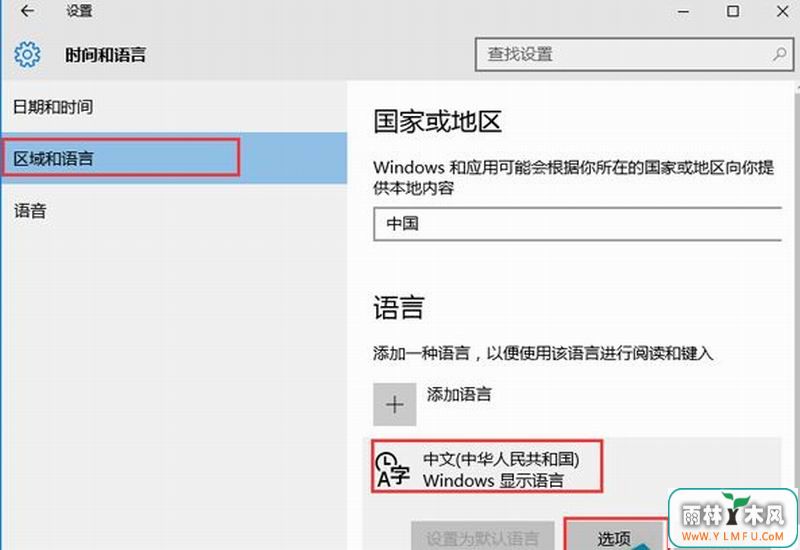Click the 语言 section heading
This screenshot has width=800, height=550.
[398, 307]
